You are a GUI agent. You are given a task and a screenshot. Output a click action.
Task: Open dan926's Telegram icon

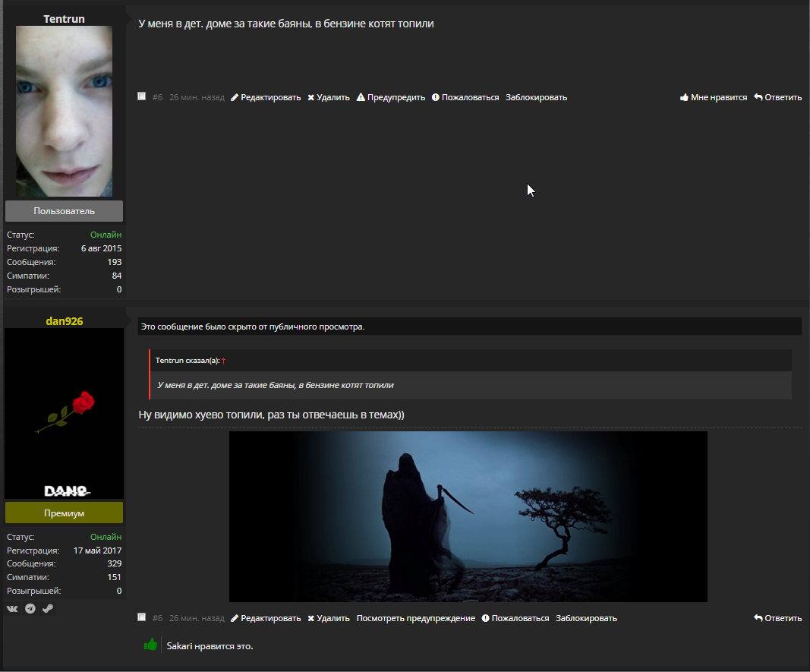pos(30,609)
